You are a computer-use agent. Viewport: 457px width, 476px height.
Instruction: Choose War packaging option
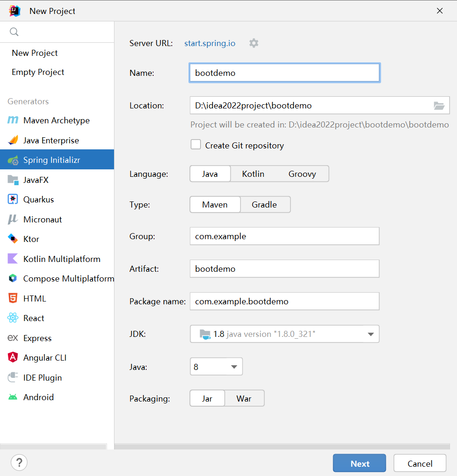[244, 399]
